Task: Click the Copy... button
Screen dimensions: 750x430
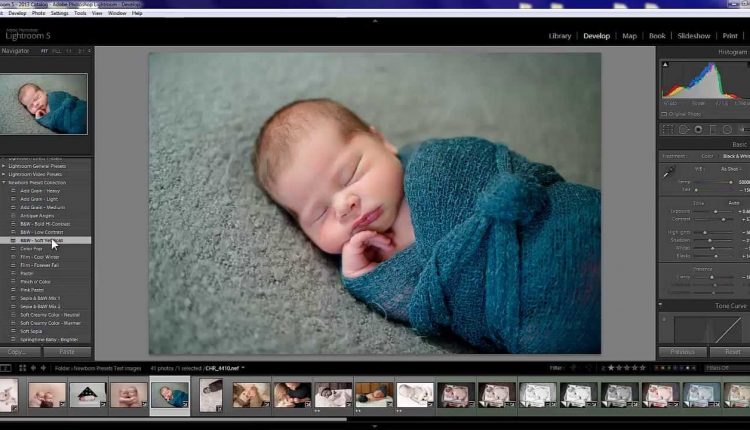Action: click(x=19, y=352)
